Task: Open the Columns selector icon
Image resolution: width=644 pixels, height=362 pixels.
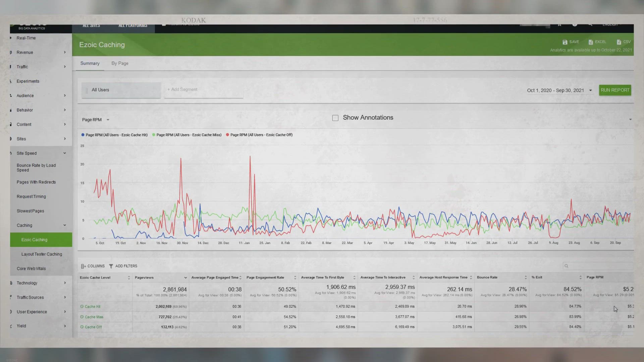Action: [83, 266]
